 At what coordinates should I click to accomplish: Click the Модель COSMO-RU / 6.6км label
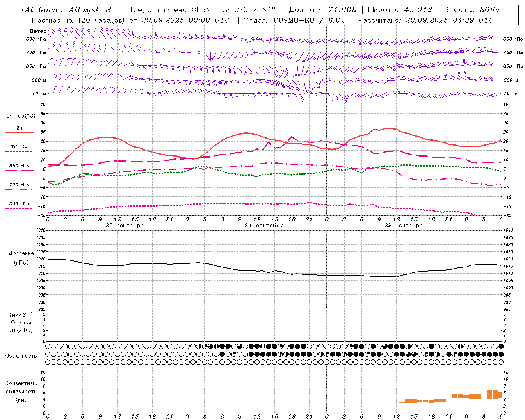pos(296,20)
